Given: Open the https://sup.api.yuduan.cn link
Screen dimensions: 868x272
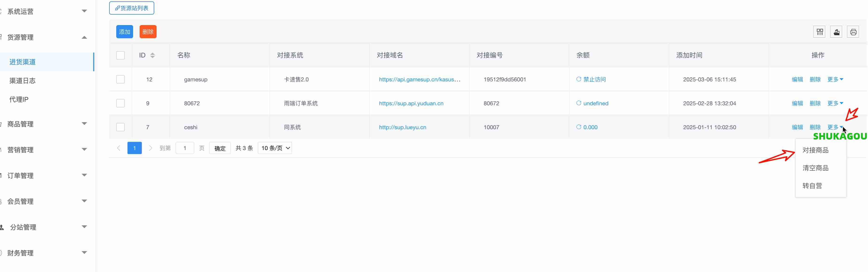Looking at the screenshot, I should [x=411, y=103].
